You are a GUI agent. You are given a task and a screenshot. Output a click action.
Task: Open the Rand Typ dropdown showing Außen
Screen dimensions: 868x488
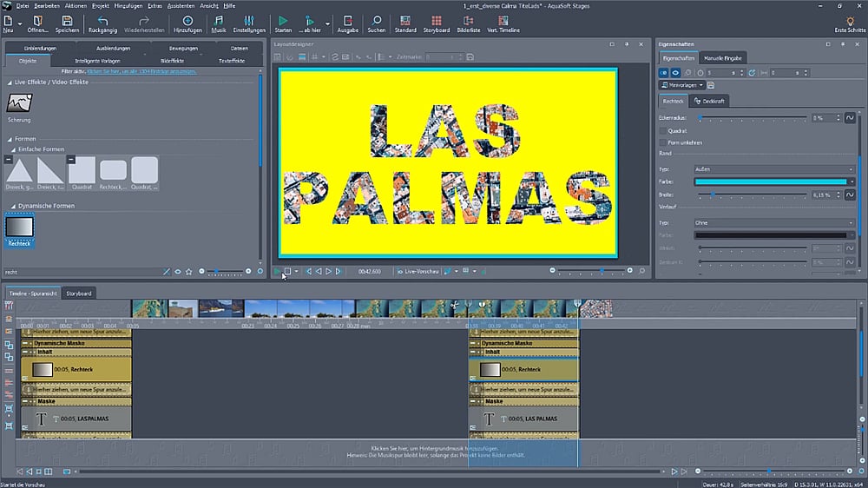point(774,169)
